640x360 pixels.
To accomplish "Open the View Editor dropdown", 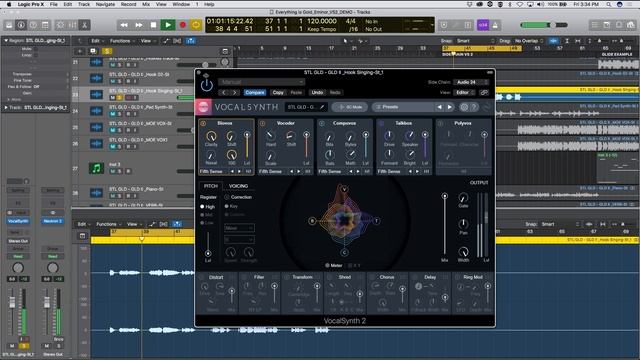I will pyautogui.click(x=465, y=92).
